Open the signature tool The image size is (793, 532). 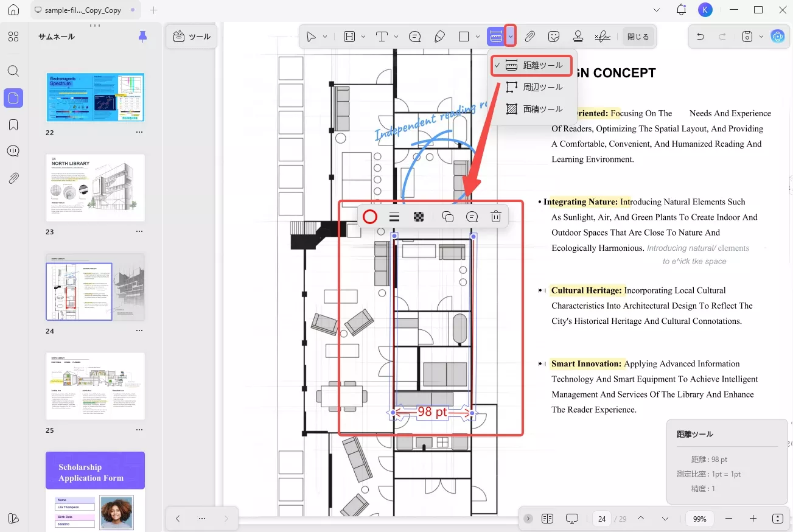pos(603,37)
